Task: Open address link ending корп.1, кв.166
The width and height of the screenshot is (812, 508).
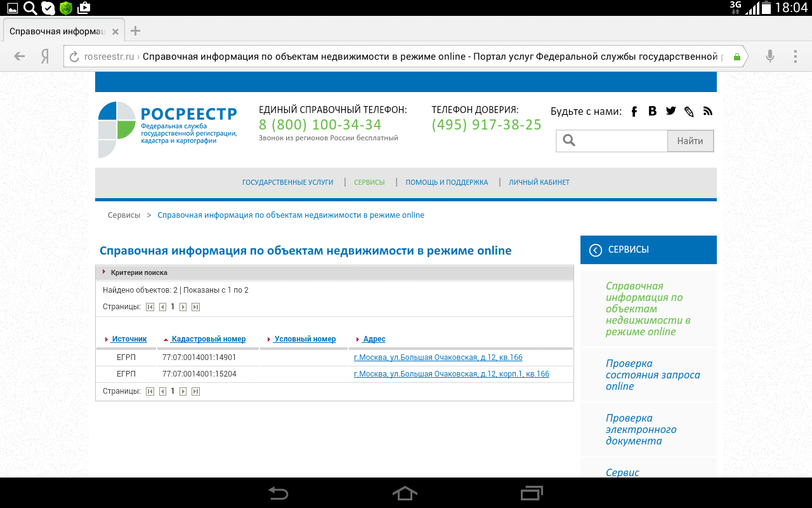Action: tap(451, 374)
